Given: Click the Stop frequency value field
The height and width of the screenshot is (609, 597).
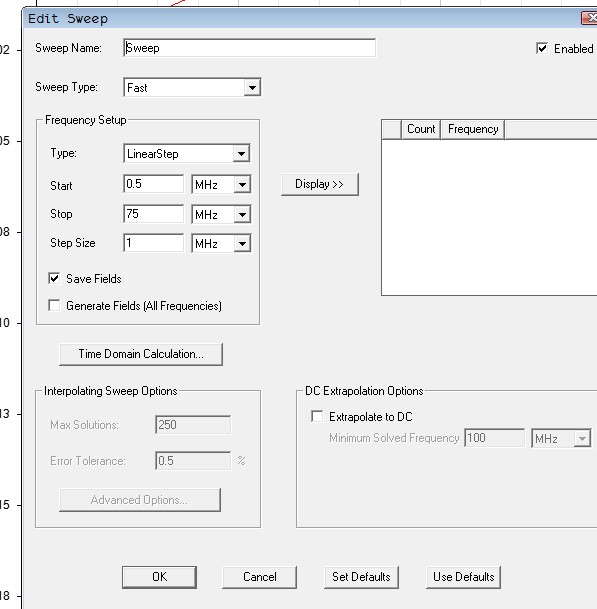Looking at the screenshot, I should [153, 214].
